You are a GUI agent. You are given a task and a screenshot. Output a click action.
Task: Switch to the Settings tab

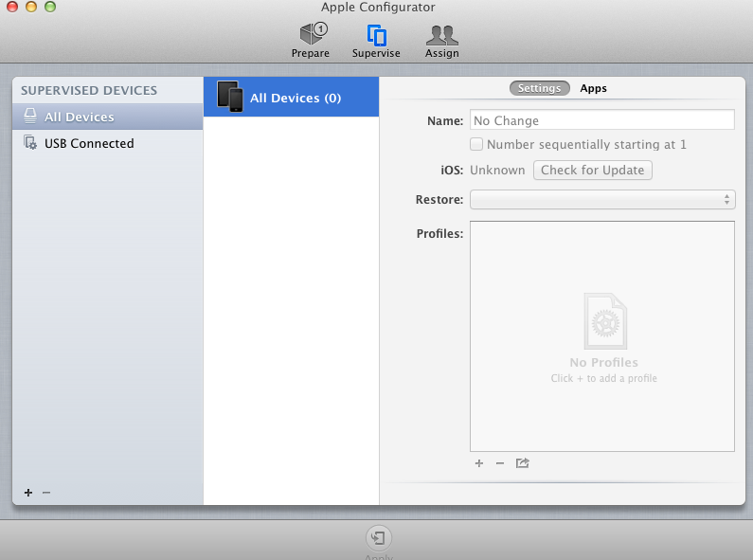pos(539,88)
